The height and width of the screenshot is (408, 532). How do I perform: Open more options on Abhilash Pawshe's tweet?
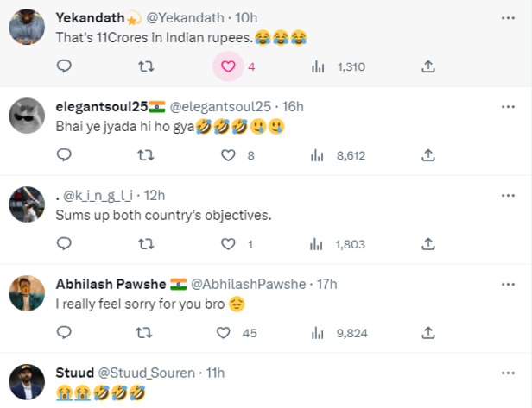point(508,285)
